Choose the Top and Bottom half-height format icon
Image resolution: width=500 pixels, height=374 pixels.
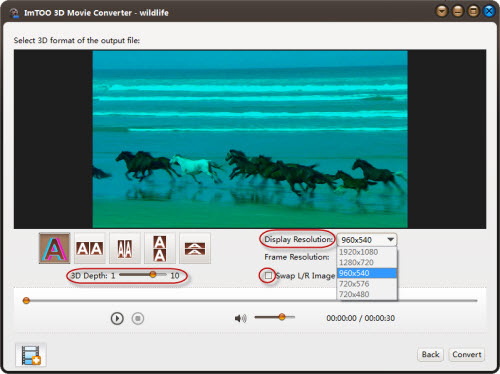click(x=195, y=248)
